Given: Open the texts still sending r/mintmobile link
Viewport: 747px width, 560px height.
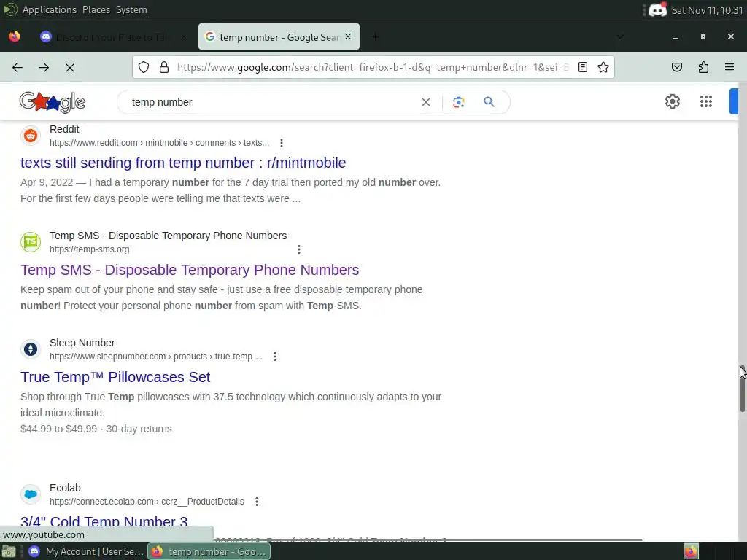Looking at the screenshot, I should 183,163.
